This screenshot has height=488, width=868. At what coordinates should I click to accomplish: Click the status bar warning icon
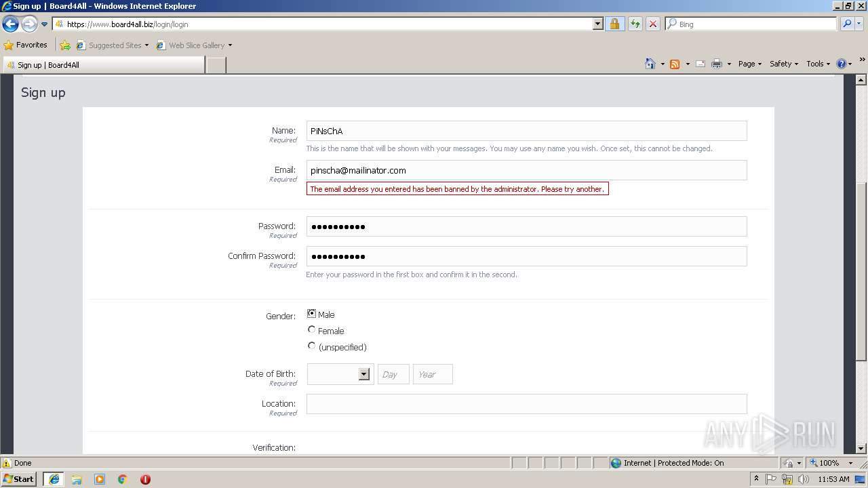7,463
